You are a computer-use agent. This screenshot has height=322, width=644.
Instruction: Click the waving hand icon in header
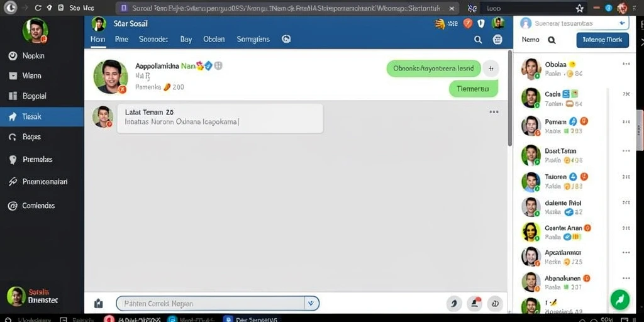pyautogui.click(x=440, y=23)
